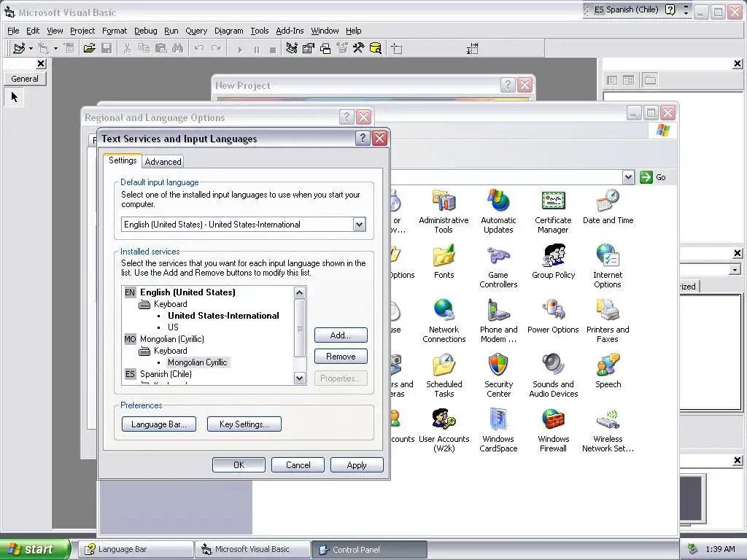Select Mongolian (Cyrillic) language entry
This screenshot has width=747, height=560.
point(172,339)
